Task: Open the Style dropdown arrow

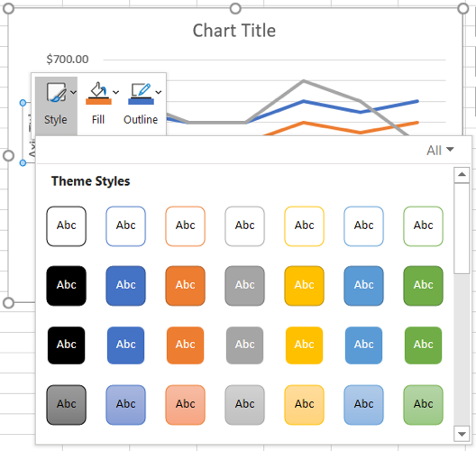Action: tap(73, 92)
